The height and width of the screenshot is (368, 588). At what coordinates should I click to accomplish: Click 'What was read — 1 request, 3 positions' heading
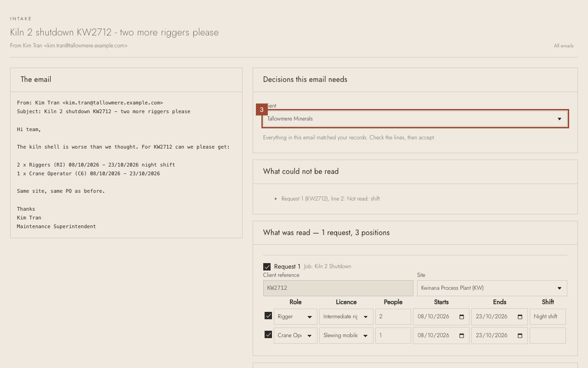(326, 233)
